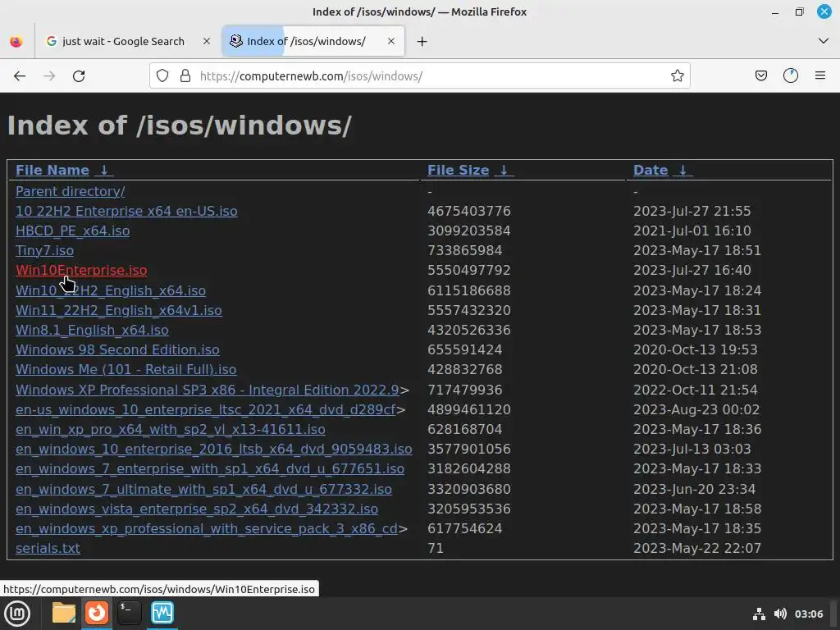Click Win10Enterprise.iso link
This screenshot has width=840, height=630.
coord(81,271)
